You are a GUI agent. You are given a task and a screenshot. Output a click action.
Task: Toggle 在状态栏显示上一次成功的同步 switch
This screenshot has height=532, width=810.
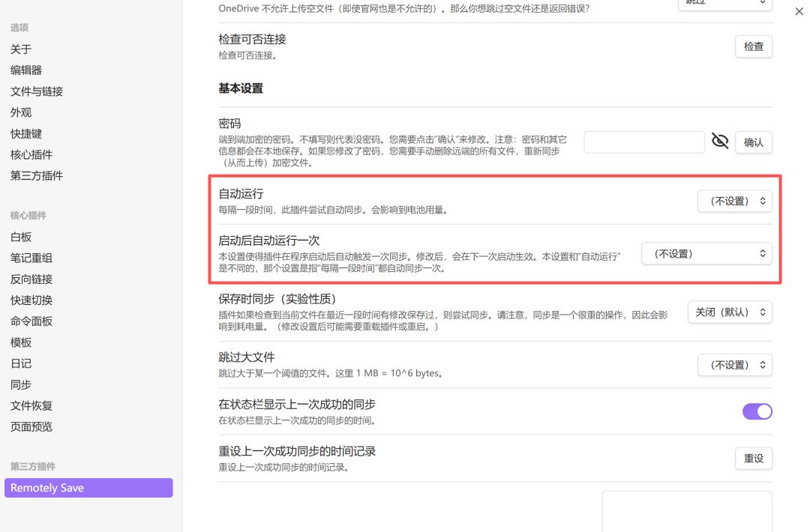[757, 411]
